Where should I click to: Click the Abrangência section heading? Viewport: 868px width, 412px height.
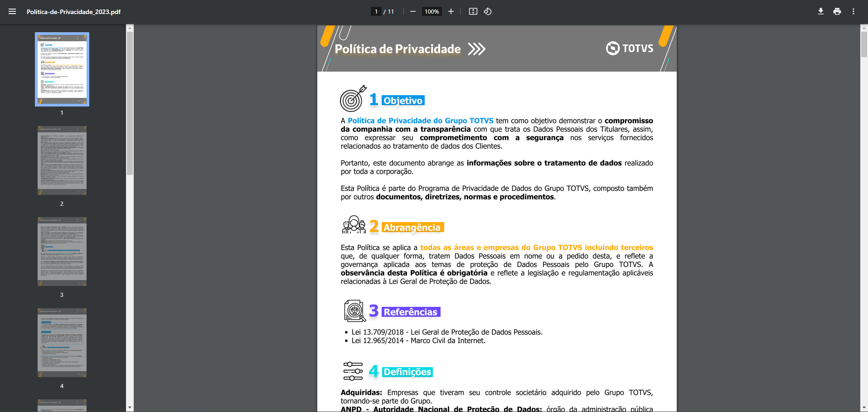pyautogui.click(x=412, y=228)
